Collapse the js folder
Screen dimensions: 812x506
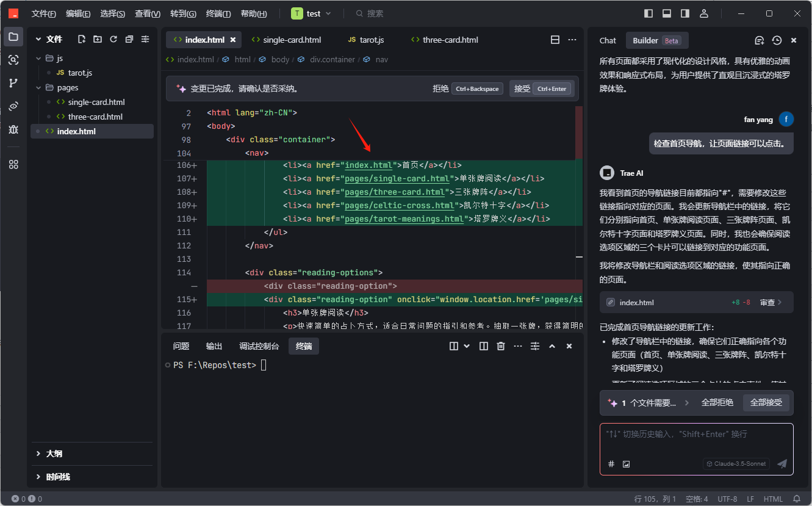coord(40,58)
